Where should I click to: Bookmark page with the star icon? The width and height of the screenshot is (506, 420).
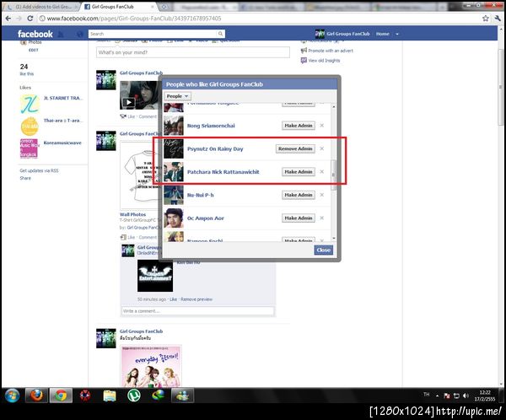tap(486, 19)
